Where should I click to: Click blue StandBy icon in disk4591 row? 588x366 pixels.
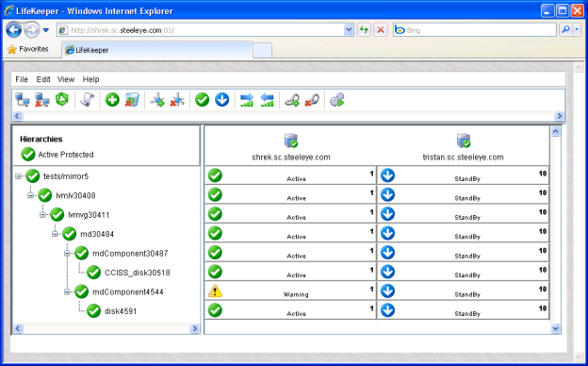coord(387,310)
